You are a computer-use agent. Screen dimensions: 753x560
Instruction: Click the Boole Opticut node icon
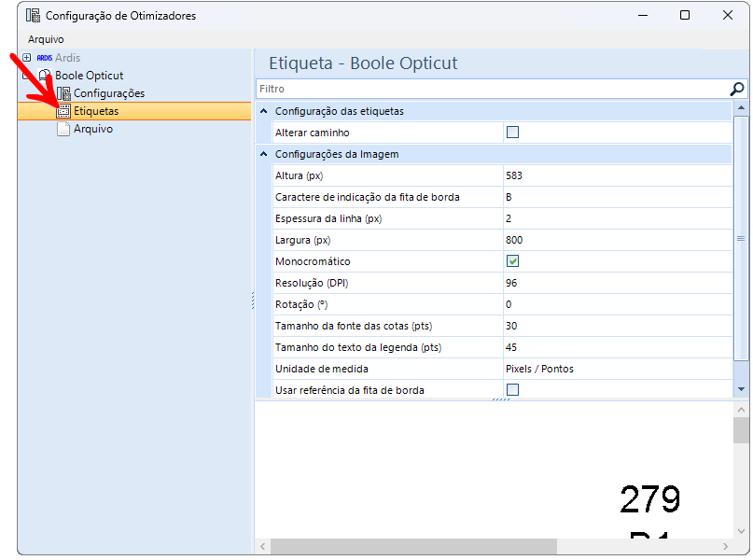[x=44, y=76]
